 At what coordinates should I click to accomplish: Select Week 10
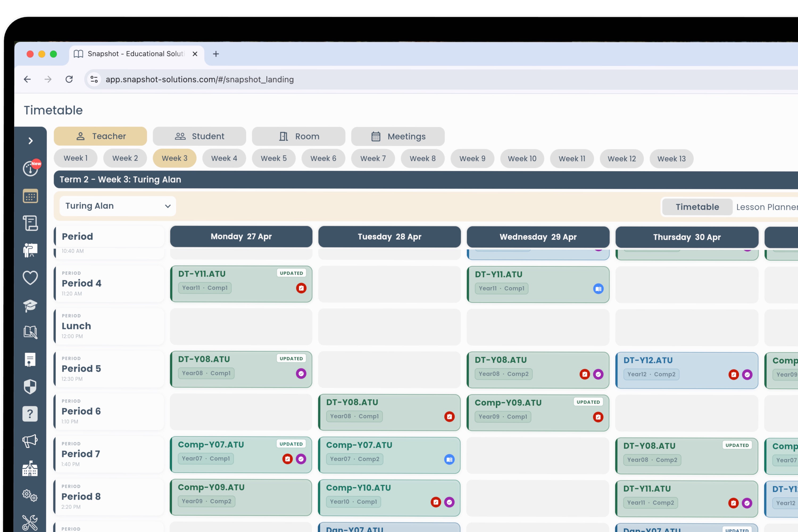click(x=522, y=159)
